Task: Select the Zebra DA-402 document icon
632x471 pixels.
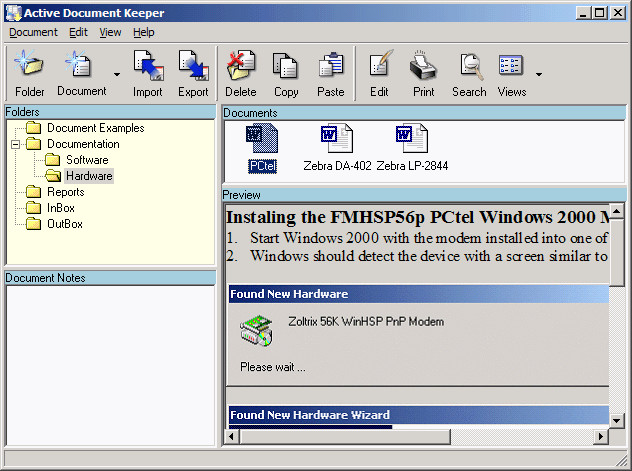Action: click(337, 138)
